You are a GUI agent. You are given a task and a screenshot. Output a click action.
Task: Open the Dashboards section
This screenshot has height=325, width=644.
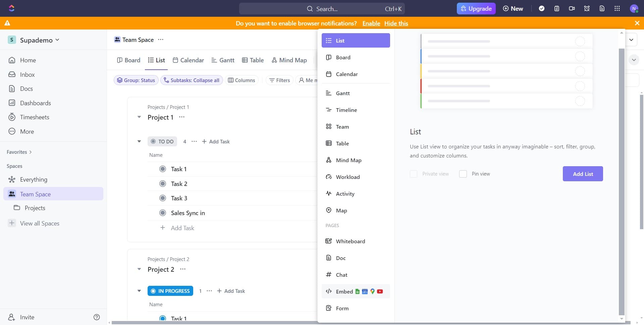(x=36, y=103)
